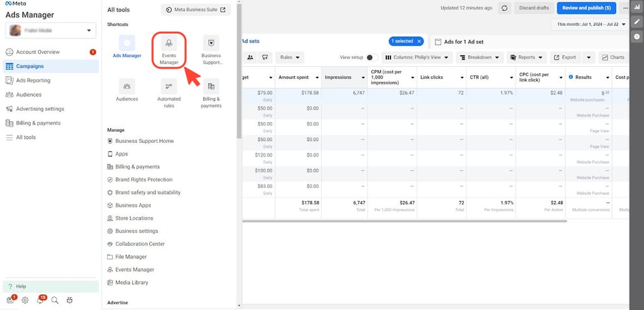Open Meta Business Suite link

pyautogui.click(x=196, y=10)
